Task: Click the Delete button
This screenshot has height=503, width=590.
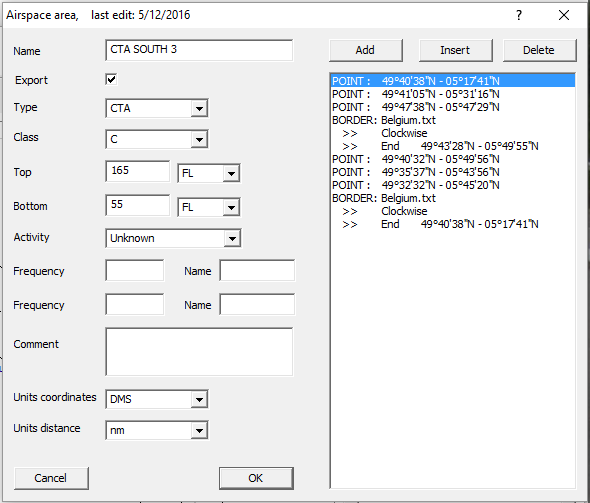Action: 540,50
